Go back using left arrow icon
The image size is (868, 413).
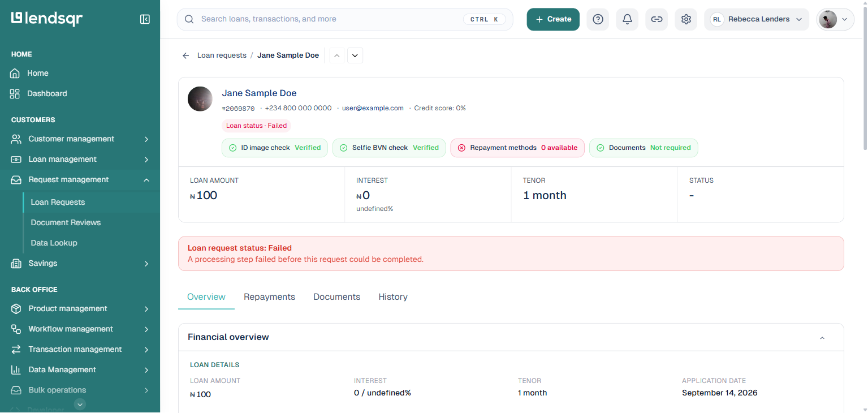[x=185, y=55]
